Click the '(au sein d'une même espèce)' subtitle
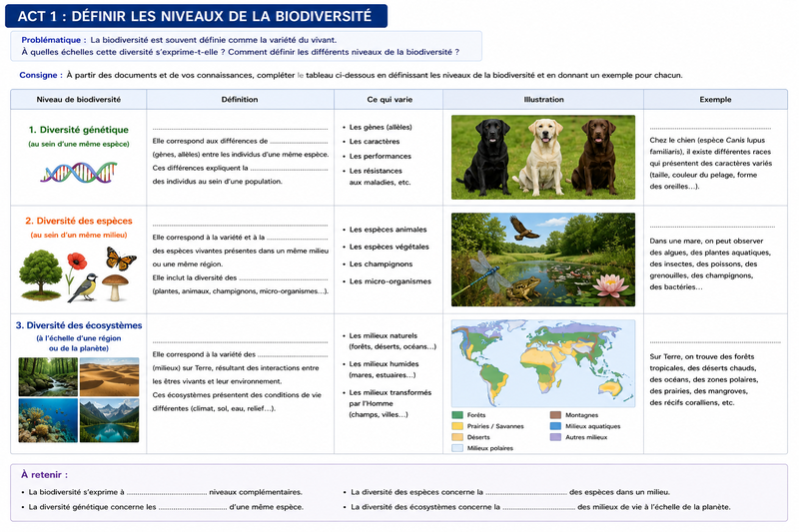This screenshot has height=532, width=799. click(79, 144)
